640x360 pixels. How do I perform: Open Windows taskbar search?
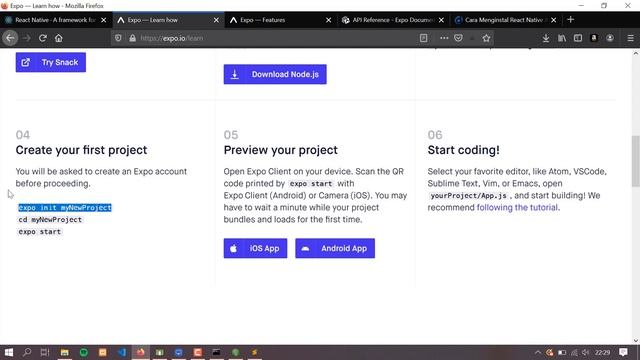pos(27,352)
